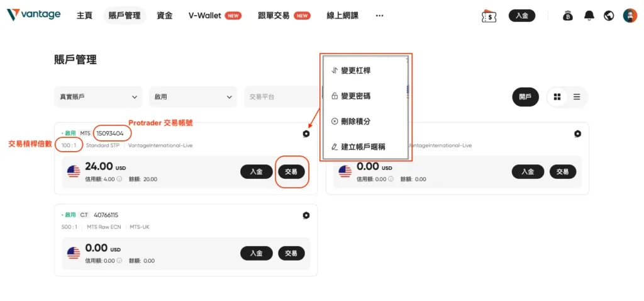
Task: Click the globe language icon
Action: tap(609, 16)
